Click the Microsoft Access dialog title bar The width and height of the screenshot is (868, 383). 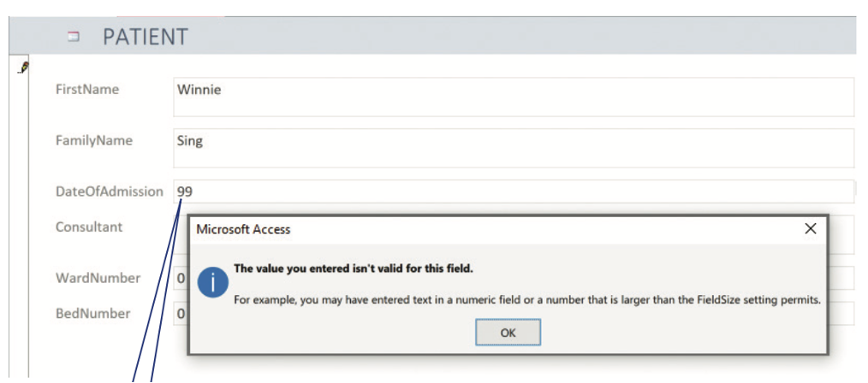(x=498, y=229)
